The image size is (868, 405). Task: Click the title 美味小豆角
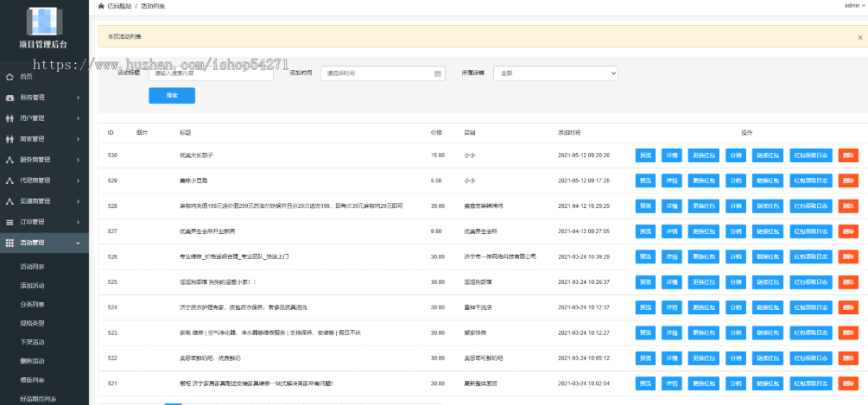(193, 181)
